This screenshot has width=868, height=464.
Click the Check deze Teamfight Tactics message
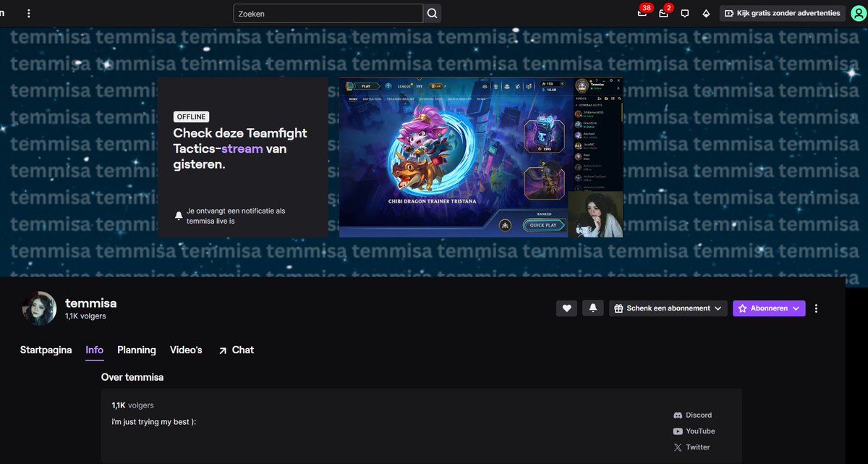point(240,148)
